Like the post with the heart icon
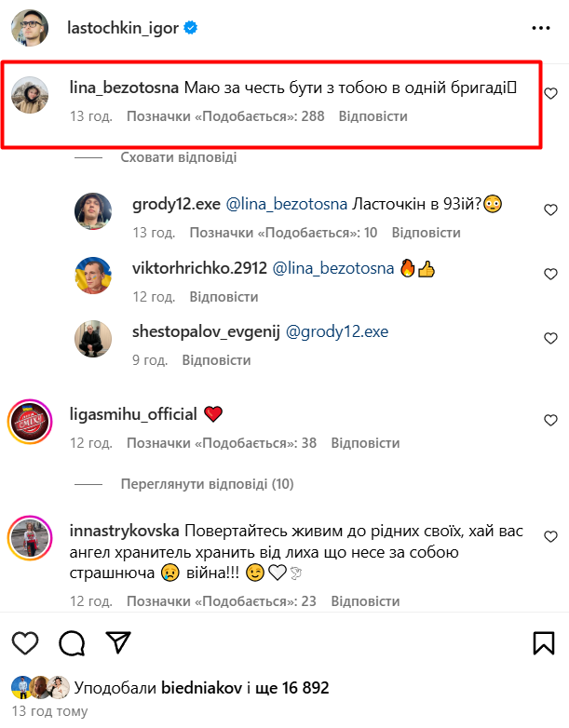 [26, 642]
